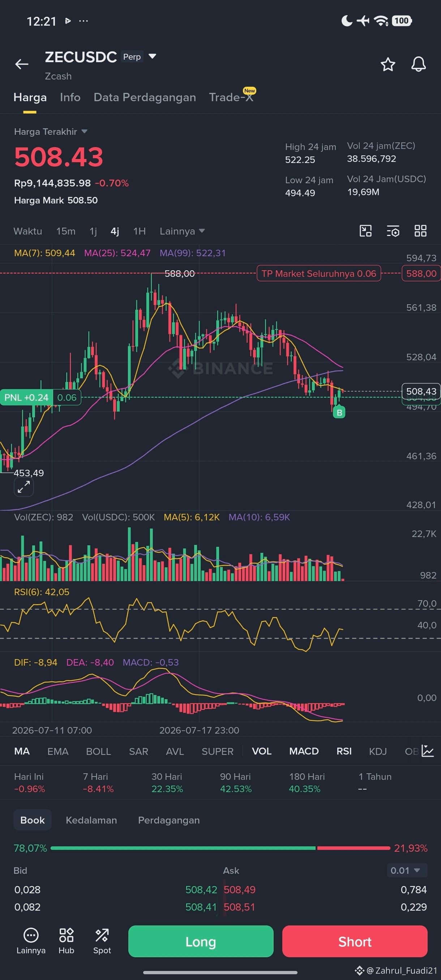Tap the B buy marker on chart

[339, 412]
